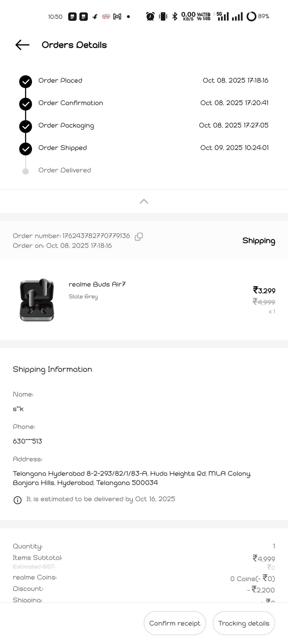This screenshot has width=288, height=644.
Task: Open the realme Buds Air7 thumbnail
Action: click(37, 300)
